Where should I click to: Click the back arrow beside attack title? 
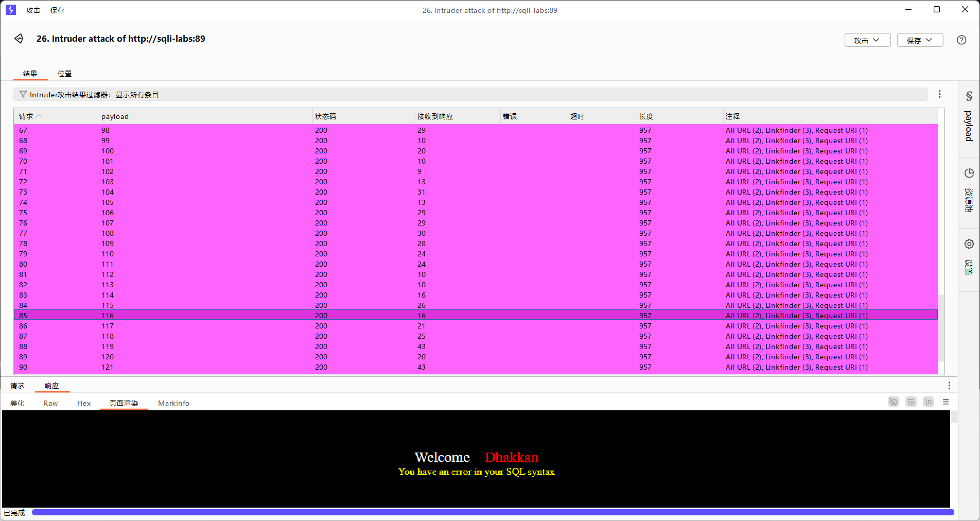[x=19, y=39]
